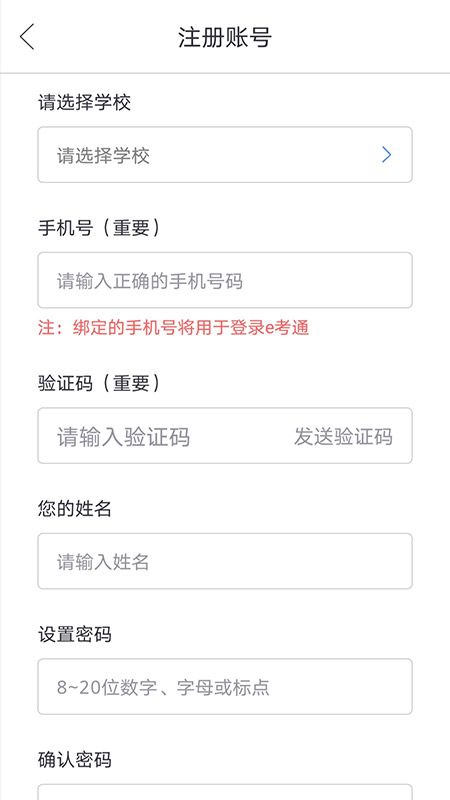Click the 验证码(重要) label

(99, 383)
